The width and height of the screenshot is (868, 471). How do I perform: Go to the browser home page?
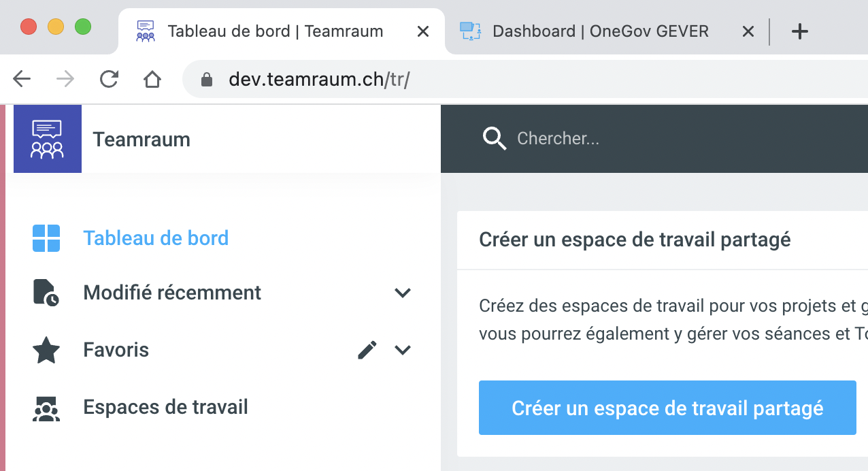(152, 80)
